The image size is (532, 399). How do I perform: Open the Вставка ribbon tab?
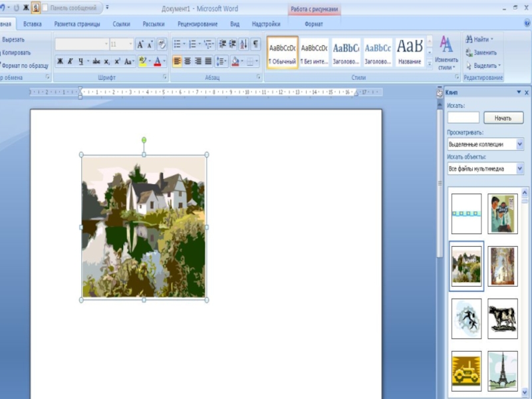click(32, 24)
